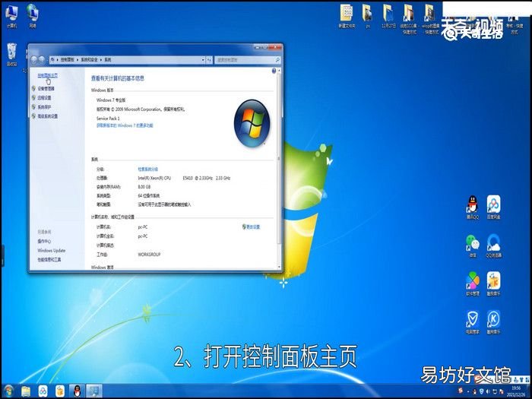Switch to Control Panel taskbar button

(94, 391)
